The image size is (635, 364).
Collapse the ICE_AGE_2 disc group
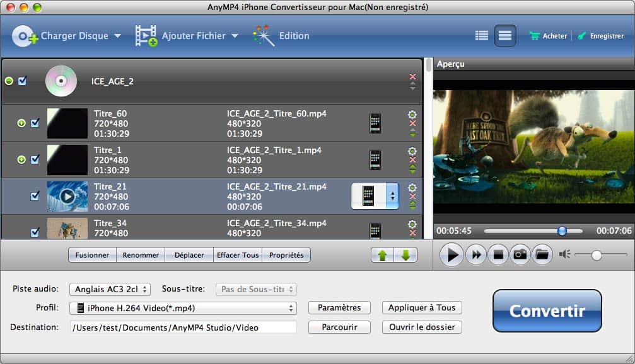click(9, 81)
